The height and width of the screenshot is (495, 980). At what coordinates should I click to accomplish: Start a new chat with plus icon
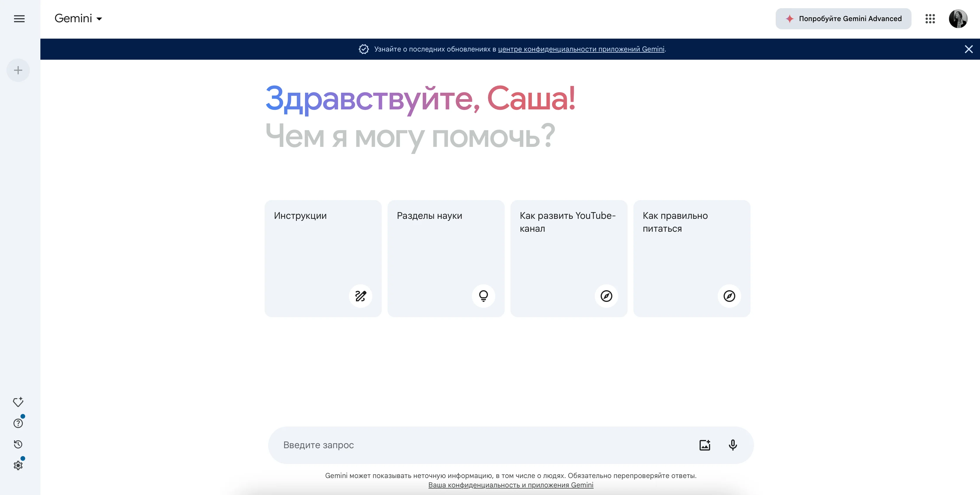[x=18, y=70]
